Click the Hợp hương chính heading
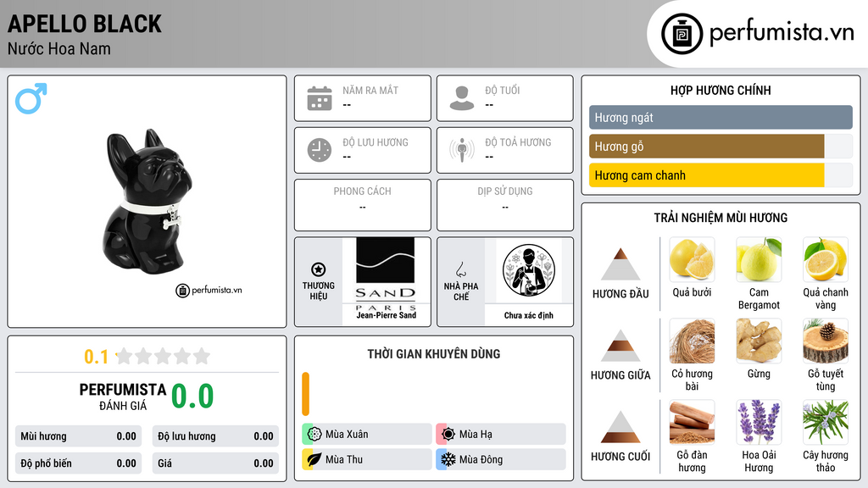 tap(721, 90)
